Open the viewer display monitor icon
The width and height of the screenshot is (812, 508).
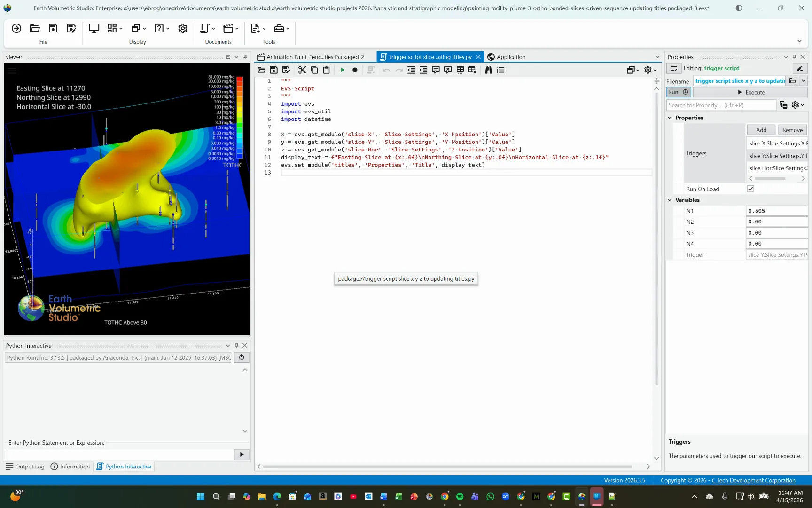click(94, 28)
